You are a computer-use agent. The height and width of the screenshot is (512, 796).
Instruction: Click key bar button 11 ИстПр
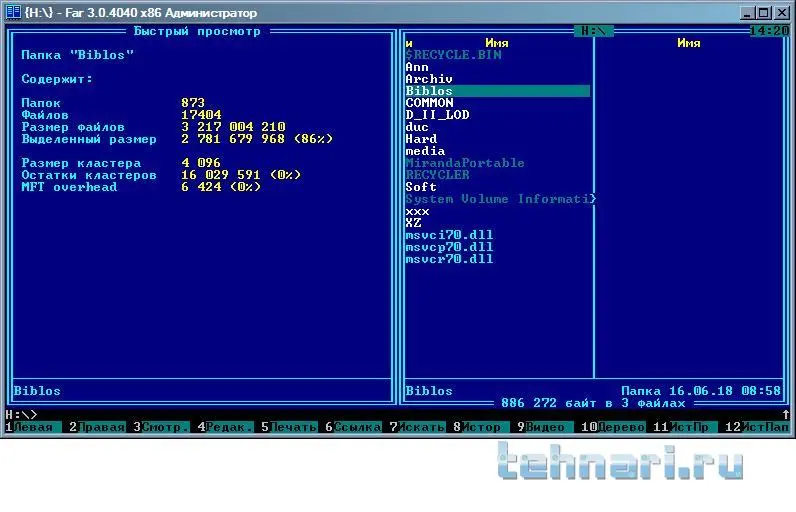tap(685, 427)
